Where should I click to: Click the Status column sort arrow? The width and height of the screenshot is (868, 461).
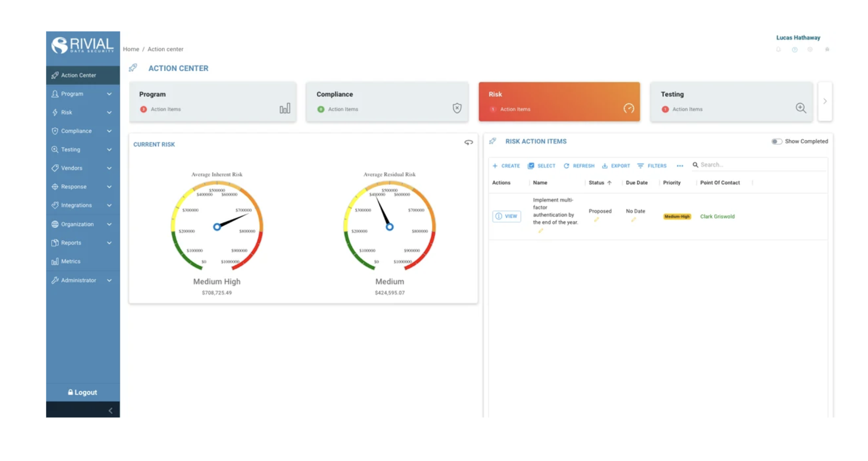(x=609, y=182)
